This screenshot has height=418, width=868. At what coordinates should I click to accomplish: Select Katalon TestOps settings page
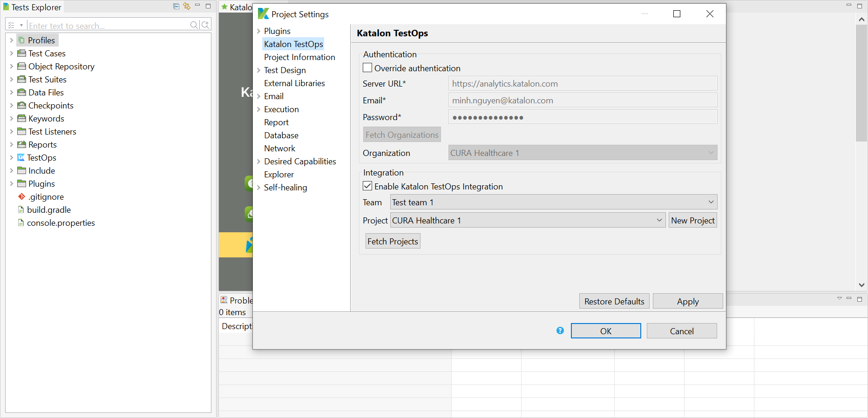(x=293, y=44)
